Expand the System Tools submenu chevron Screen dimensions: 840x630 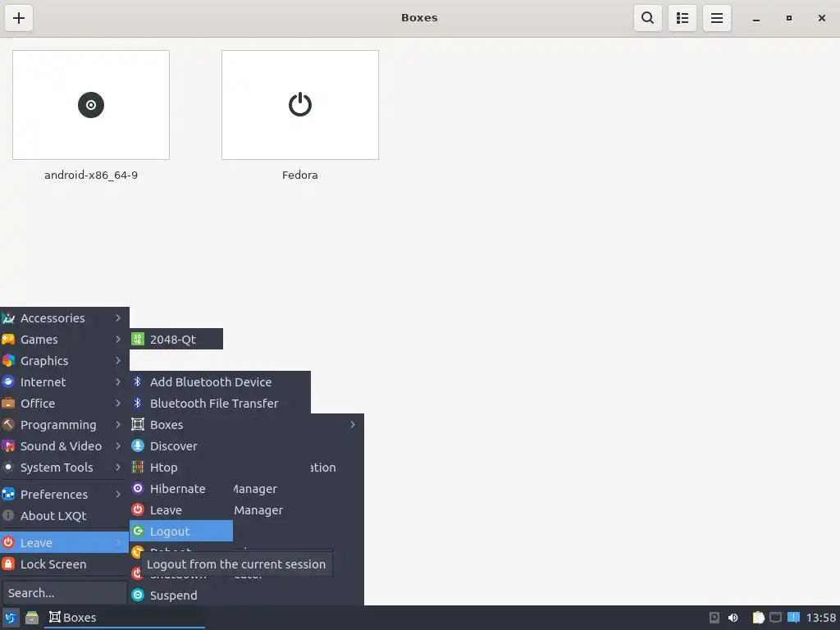pos(118,467)
